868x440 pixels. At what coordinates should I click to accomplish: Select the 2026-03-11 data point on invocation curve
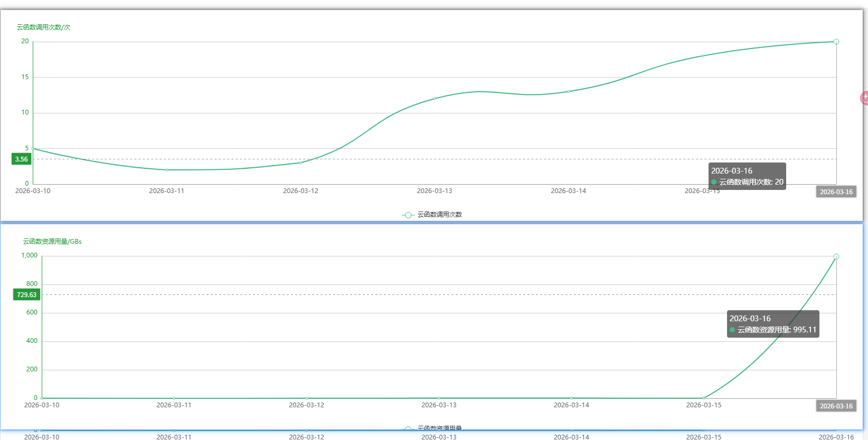click(x=167, y=170)
